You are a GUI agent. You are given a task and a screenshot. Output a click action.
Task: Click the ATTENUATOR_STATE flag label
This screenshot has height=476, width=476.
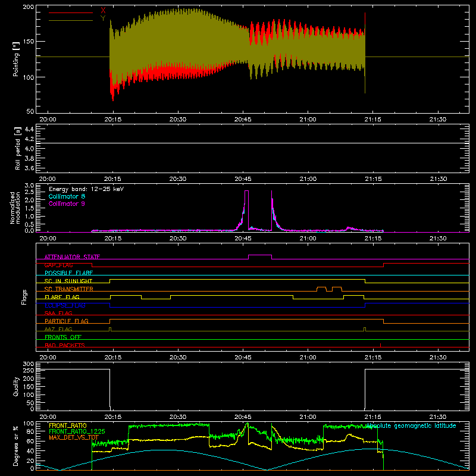pyautogui.click(x=72, y=257)
